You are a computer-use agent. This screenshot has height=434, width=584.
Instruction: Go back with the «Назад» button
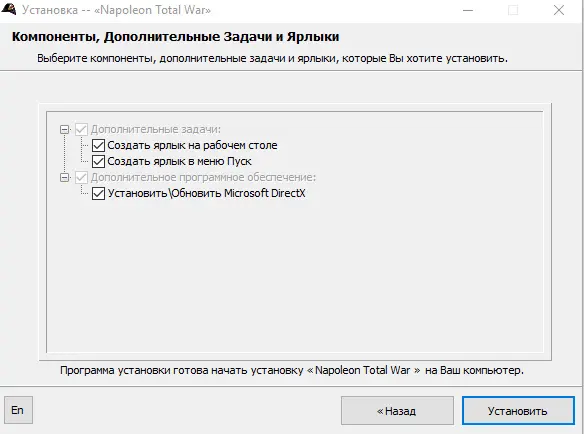point(397,411)
